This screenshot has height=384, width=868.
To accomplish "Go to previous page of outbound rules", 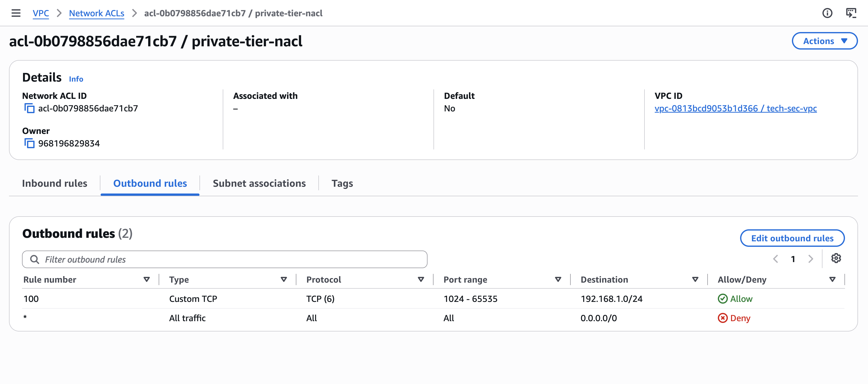I will coord(775,259).
